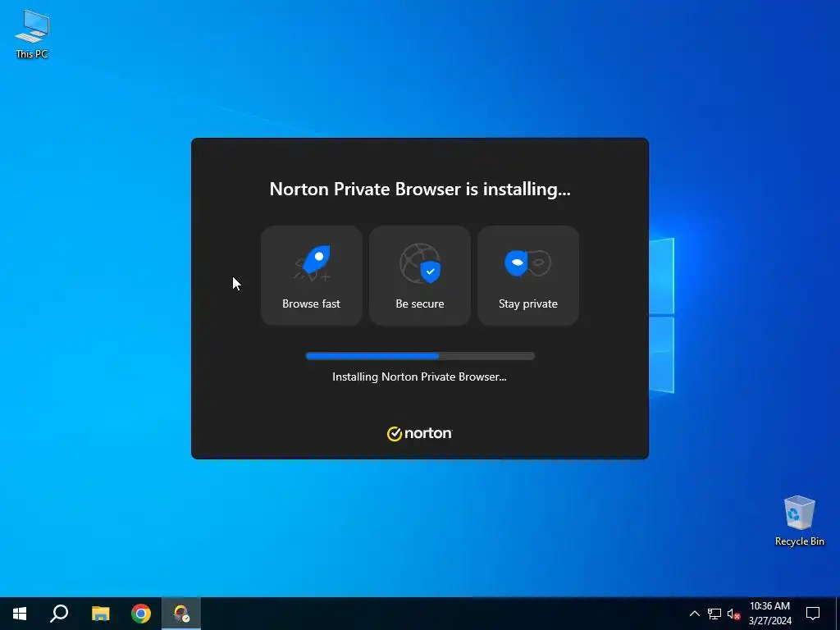This screenshot has height=630, width=840.
Task: Click the 'Norton Private Browser is installing...' heading
Action: click(x=420, y=189)
